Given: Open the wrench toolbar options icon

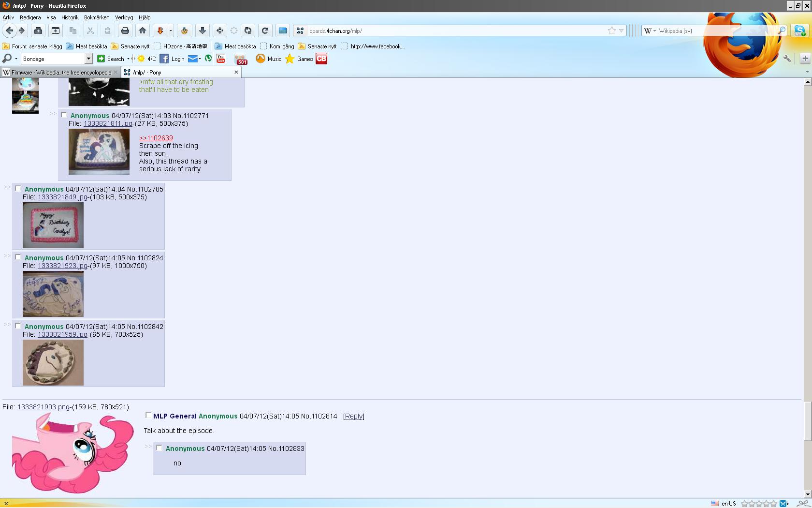Looking at the screenshot, I should click(787, 59).
